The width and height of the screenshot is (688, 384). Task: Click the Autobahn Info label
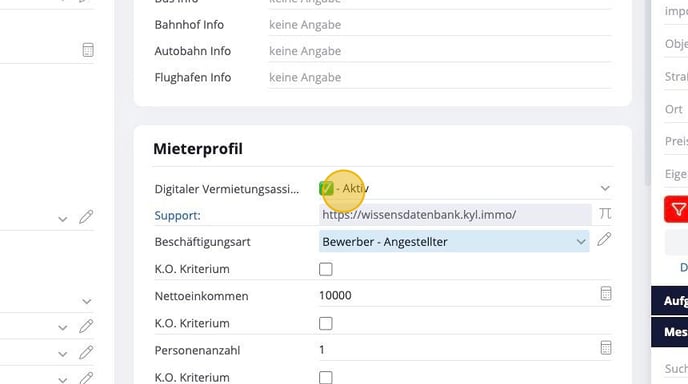coord(193,51)
